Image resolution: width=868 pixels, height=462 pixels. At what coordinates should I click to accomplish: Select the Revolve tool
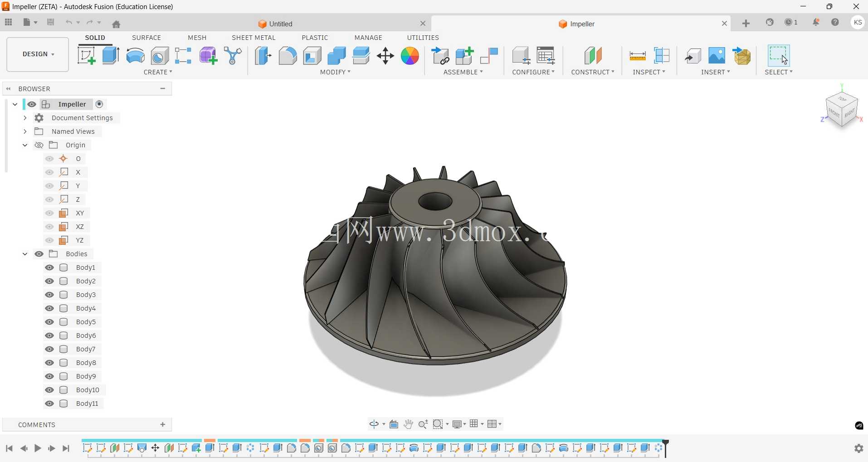(x=135, y=56)
